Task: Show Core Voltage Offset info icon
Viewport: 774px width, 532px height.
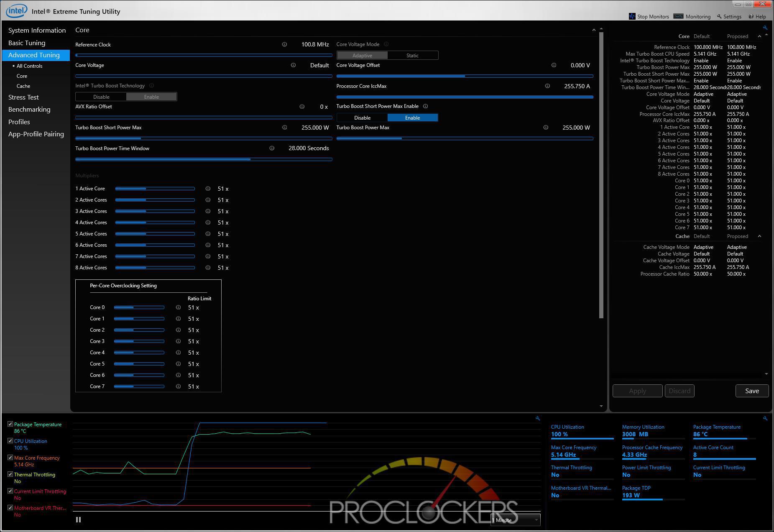Action: tap(554, 65)
